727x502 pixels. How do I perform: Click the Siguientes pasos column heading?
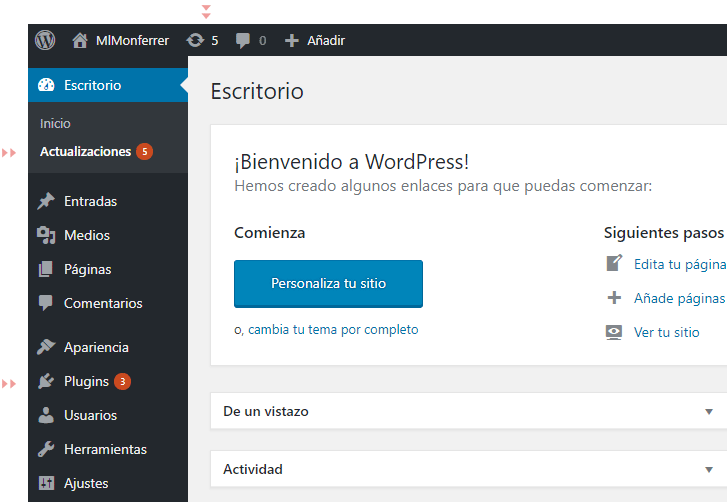663,233
